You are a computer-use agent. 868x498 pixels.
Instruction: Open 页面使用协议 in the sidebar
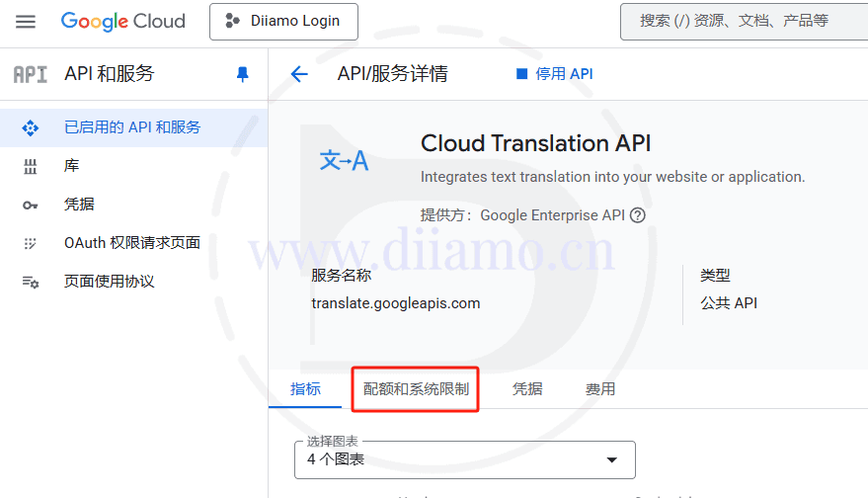109,282
